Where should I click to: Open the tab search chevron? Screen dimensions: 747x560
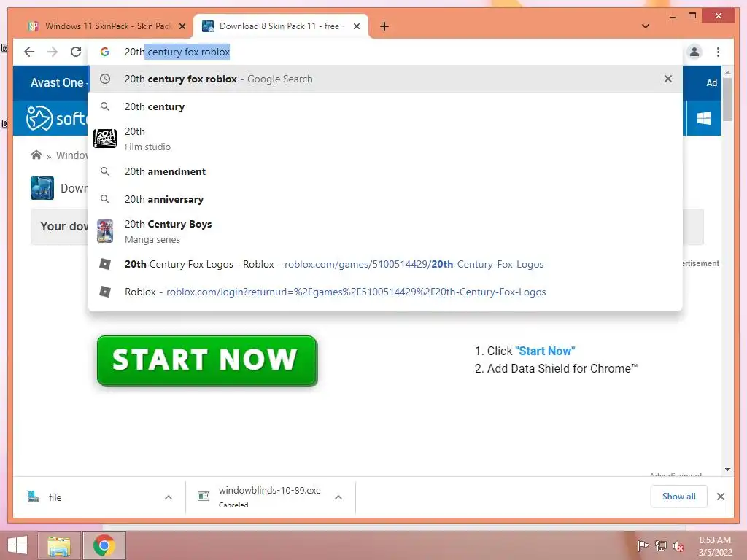(x=646, y=26)
